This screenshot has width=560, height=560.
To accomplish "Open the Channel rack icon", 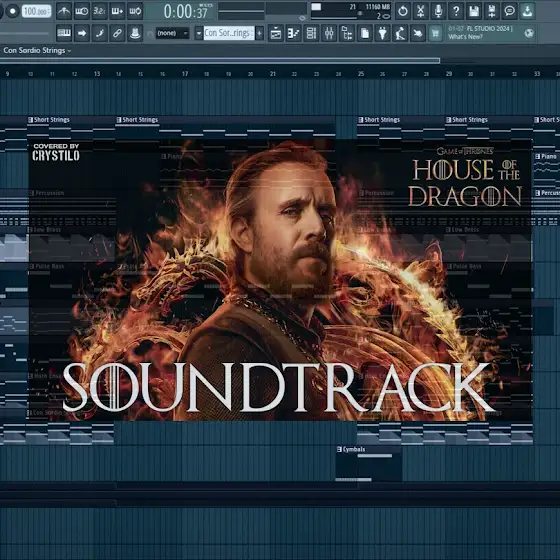I will pos(311,33).
